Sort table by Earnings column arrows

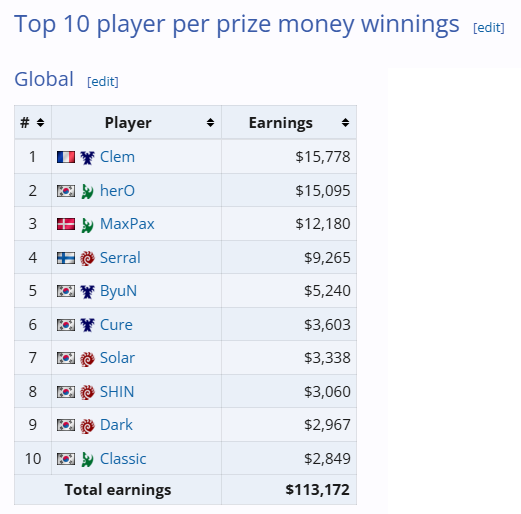345,123
